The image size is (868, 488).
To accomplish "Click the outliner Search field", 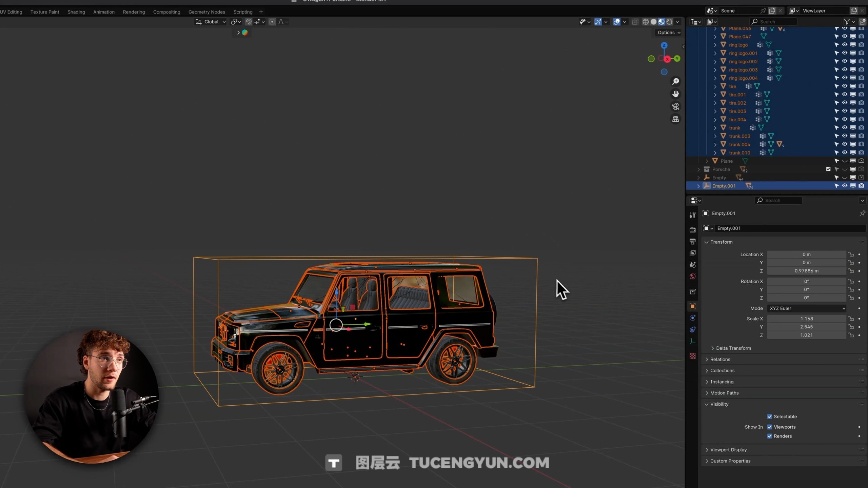I will (x=773, y=22).
